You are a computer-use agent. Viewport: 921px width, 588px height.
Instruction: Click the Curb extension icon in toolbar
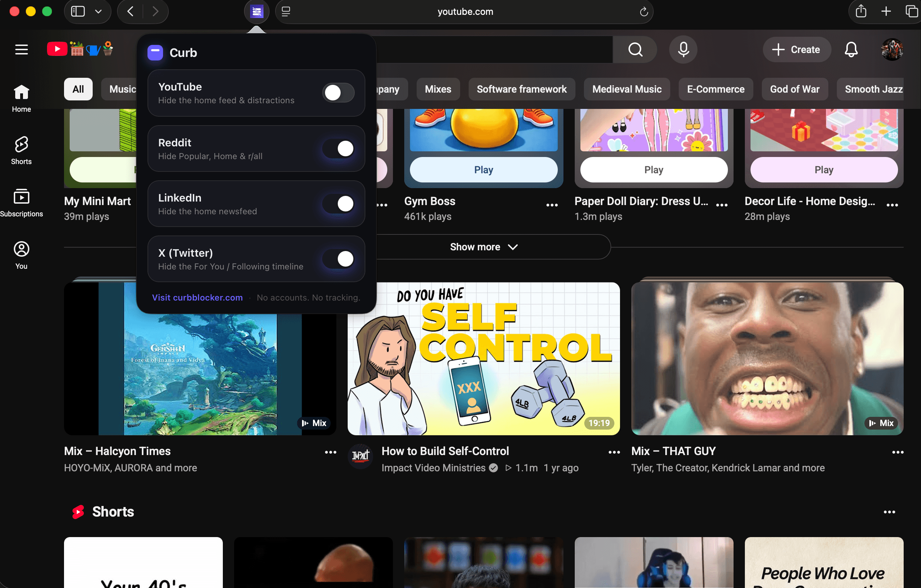point(257,11)
